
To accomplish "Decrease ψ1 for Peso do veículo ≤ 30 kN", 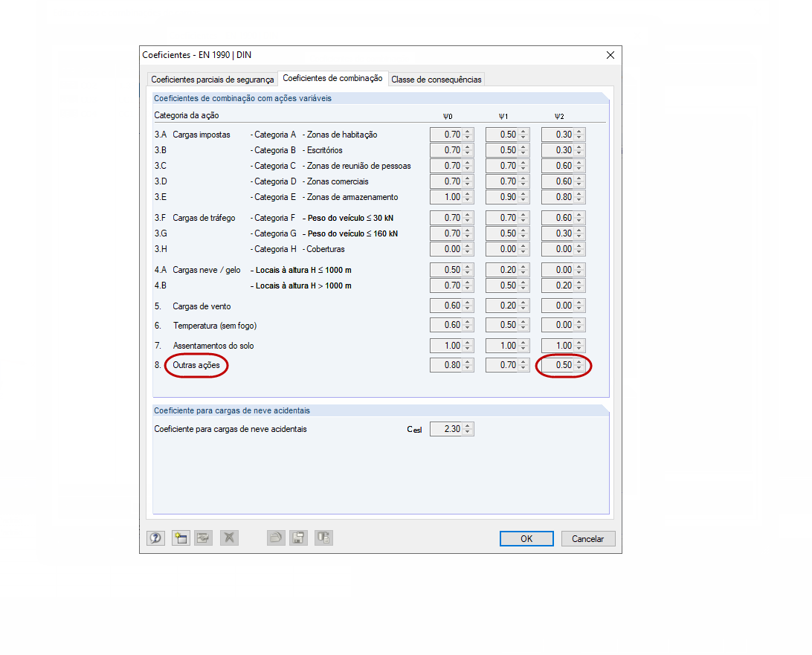I will pyautogui.click(x=523, y=221).
